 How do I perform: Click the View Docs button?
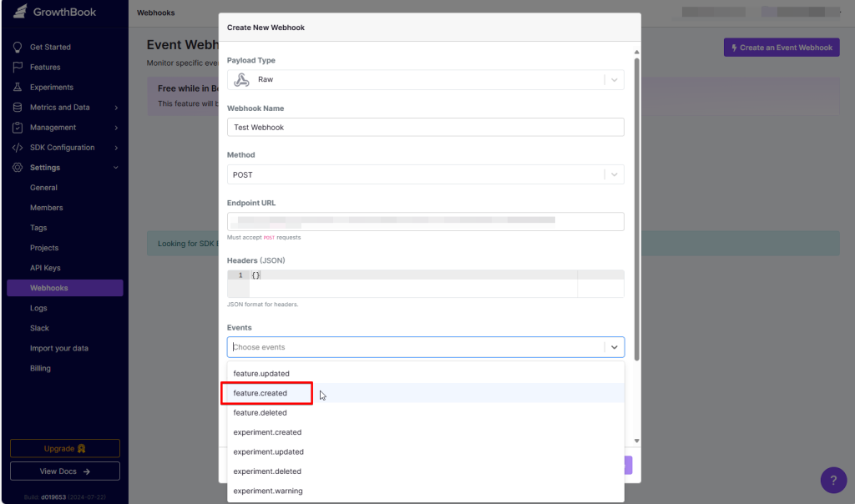(65, 471)
